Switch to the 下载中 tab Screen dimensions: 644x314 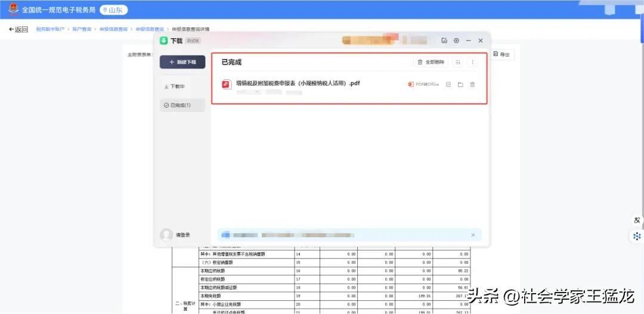[175, 86]
